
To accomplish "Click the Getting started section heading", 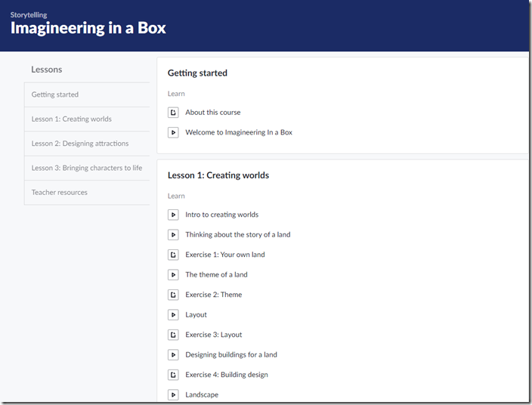I will tap(197, 73).
